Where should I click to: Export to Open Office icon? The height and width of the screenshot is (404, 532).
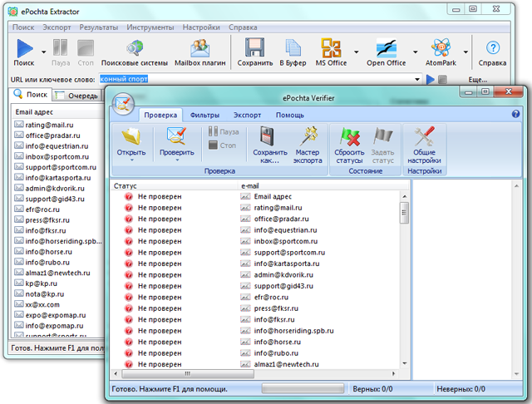(x=386, y=48)
